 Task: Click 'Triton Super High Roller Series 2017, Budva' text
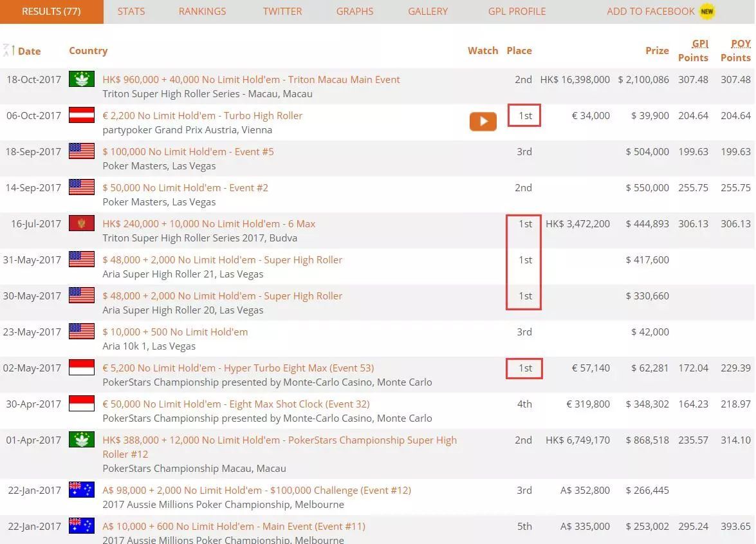(x=199, y=238)
